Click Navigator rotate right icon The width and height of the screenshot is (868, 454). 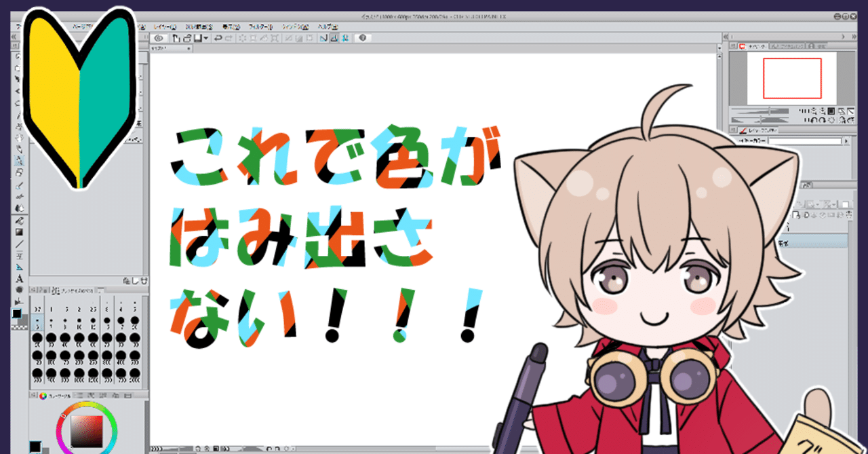[x=823, y=120]
